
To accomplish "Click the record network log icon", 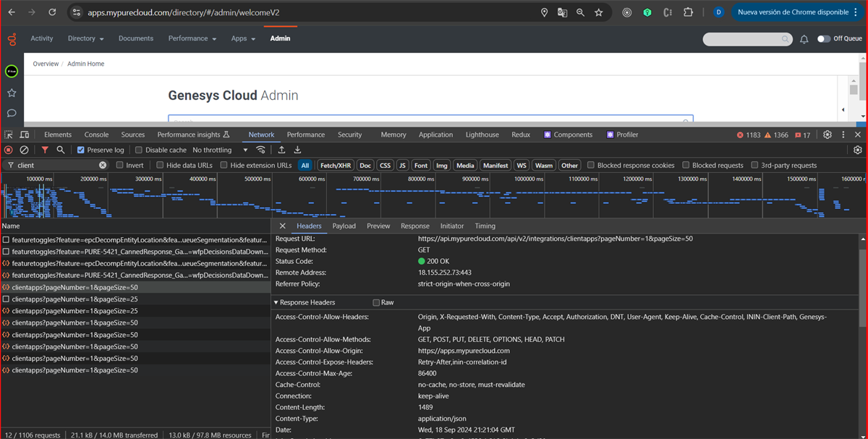I will pyautogui.click(x=9, y=150).
